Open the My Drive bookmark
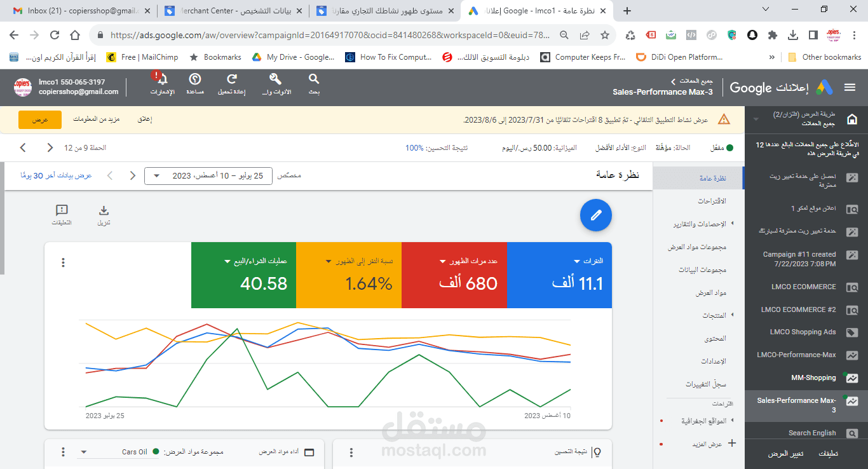868x469 pixels. pos(293,57)
